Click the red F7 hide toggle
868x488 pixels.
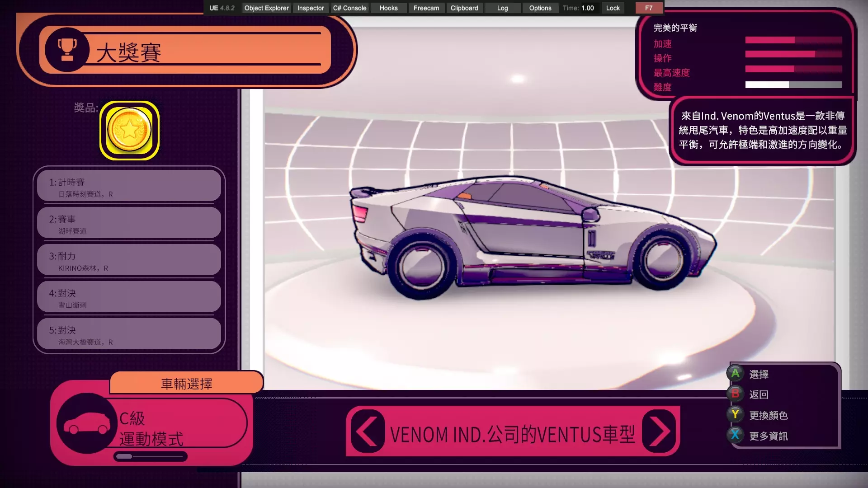(x=648, y=8)
